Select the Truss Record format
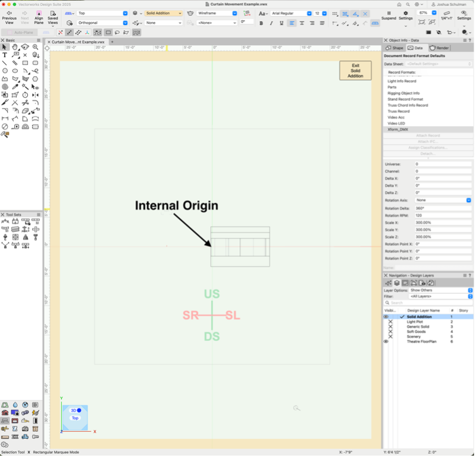Screen dimensions: 476x458 tap(399, 111)
